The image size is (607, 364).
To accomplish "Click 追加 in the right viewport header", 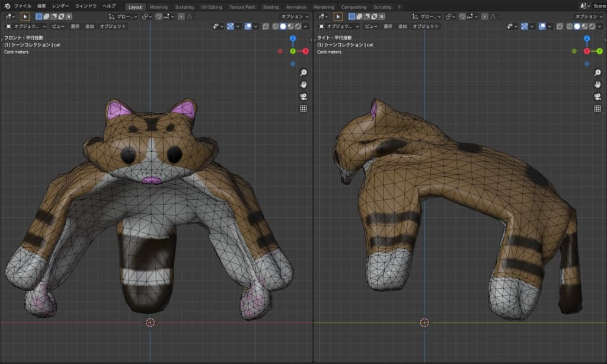I will (402, 26).
